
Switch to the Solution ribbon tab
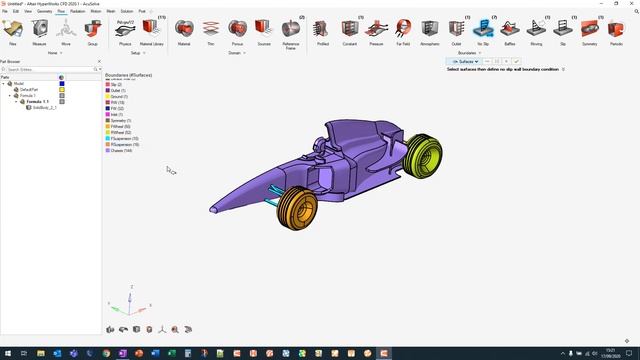[x=127, y=11]
